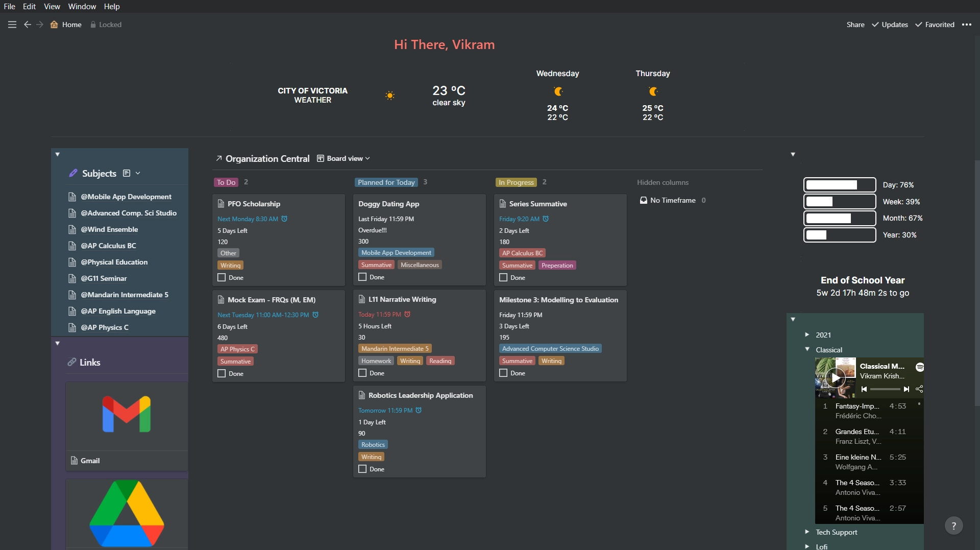Click the Home icon in the navigation bar

tap(55, 25)
